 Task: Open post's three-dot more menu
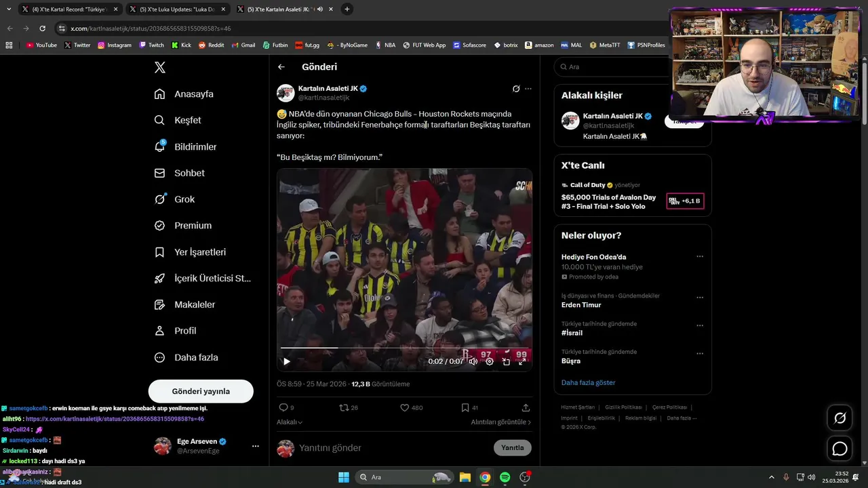[528, 89]
